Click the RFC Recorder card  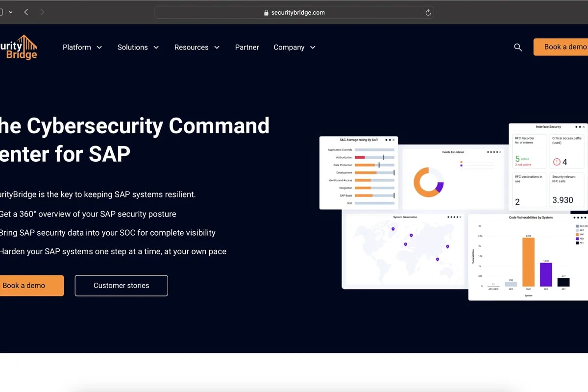(x=530, y=151)
